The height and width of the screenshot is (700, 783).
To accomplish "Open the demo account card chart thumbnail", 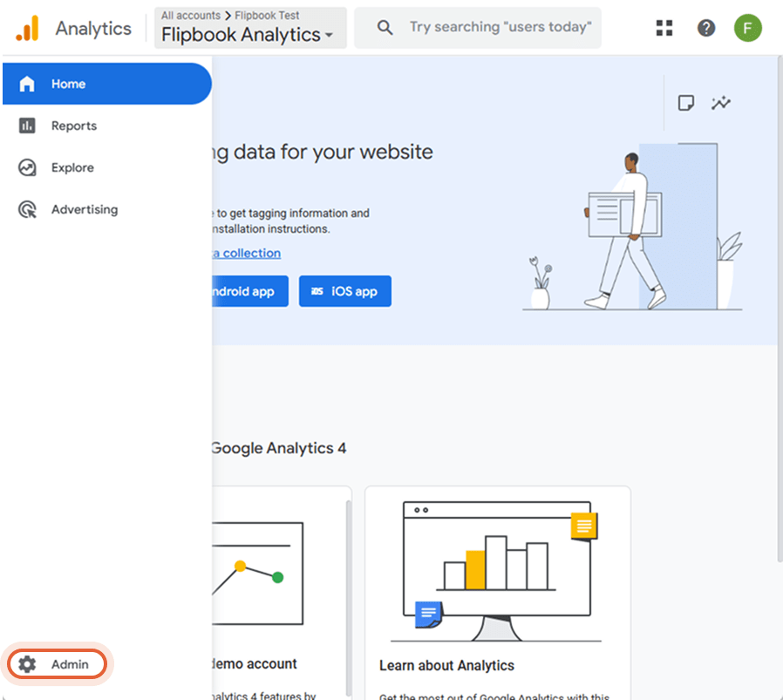I will (x=257, y=574).
